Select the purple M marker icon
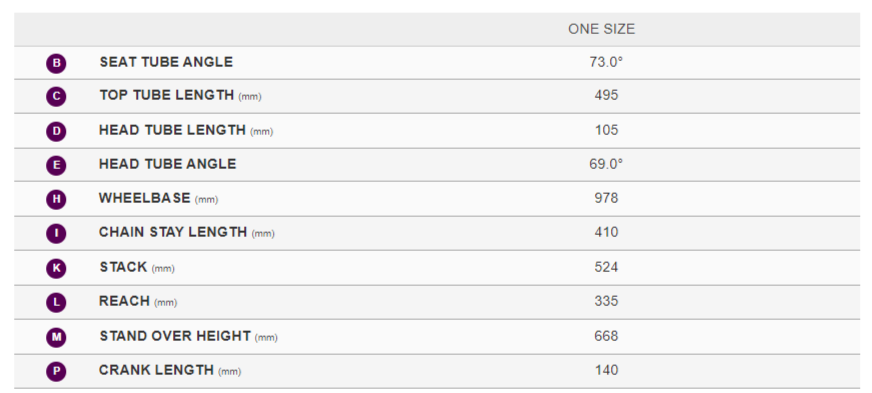The width and height of the screenshot is (872, 393). [56, 337]
